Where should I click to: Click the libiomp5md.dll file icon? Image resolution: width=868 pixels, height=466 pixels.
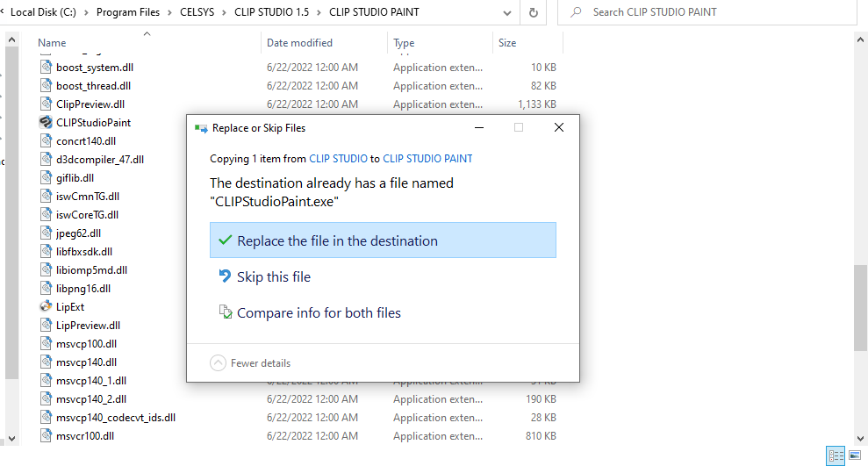46,270
